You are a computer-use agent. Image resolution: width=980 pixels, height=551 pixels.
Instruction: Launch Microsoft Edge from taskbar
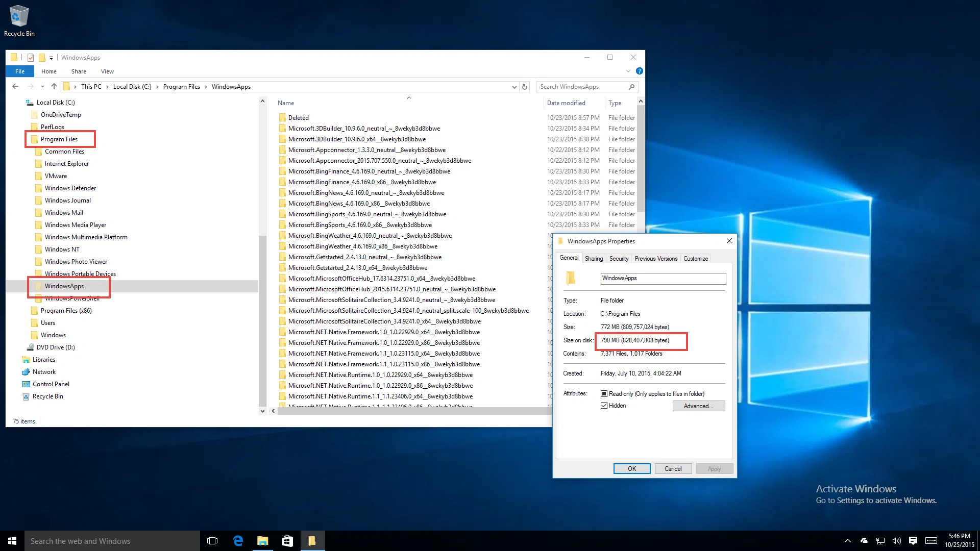pyautogui.click(x=238, y=541)
